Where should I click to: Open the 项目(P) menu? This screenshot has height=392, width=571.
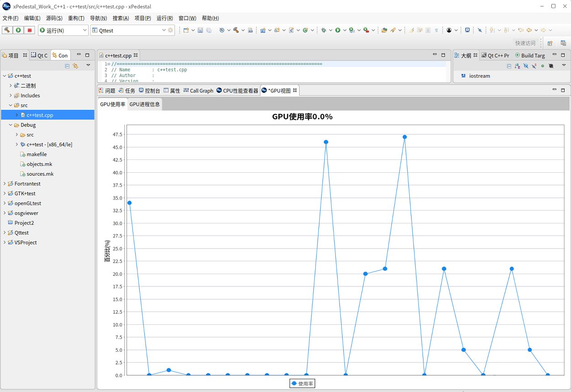click(x=143, y=18)
